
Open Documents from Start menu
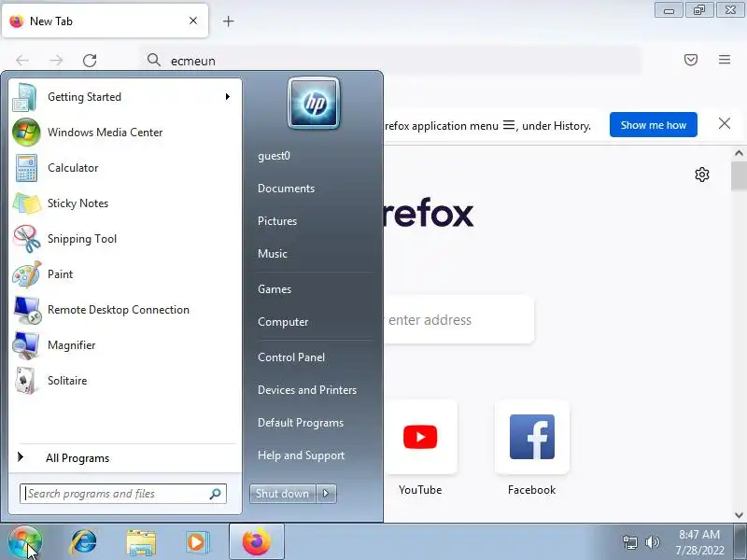tap(286, 189)
